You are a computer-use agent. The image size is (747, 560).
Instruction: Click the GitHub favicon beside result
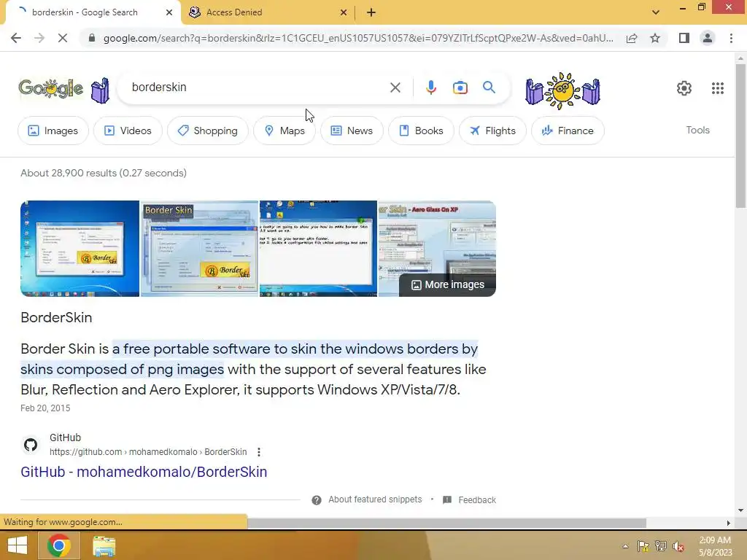click(31, 445)
